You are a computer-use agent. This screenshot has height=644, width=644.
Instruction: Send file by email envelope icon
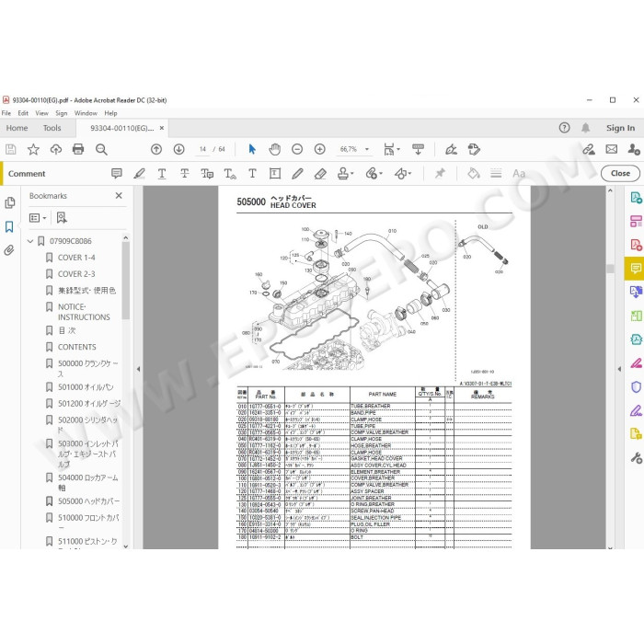(611, 149)
